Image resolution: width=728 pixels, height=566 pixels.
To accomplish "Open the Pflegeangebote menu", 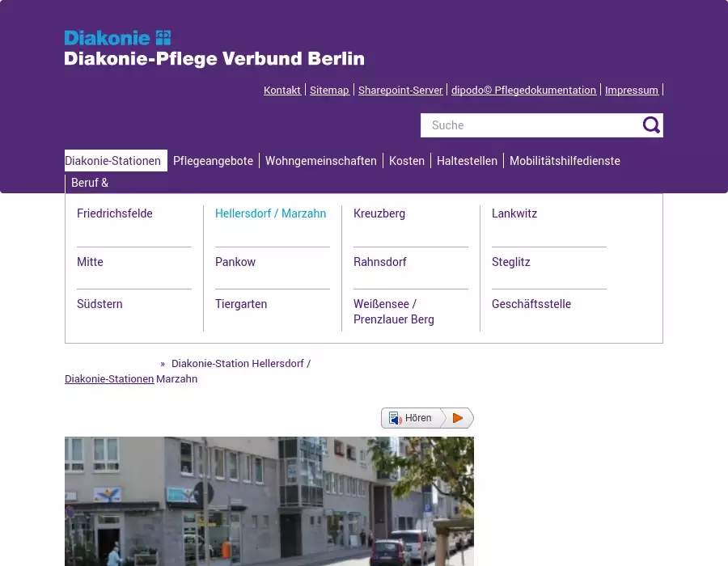I will point(213,161).
